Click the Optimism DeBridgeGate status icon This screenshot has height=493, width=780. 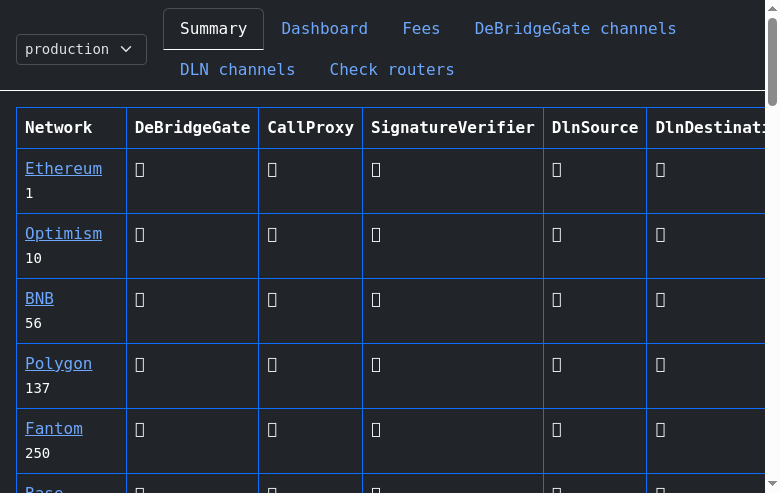point(140,235)
